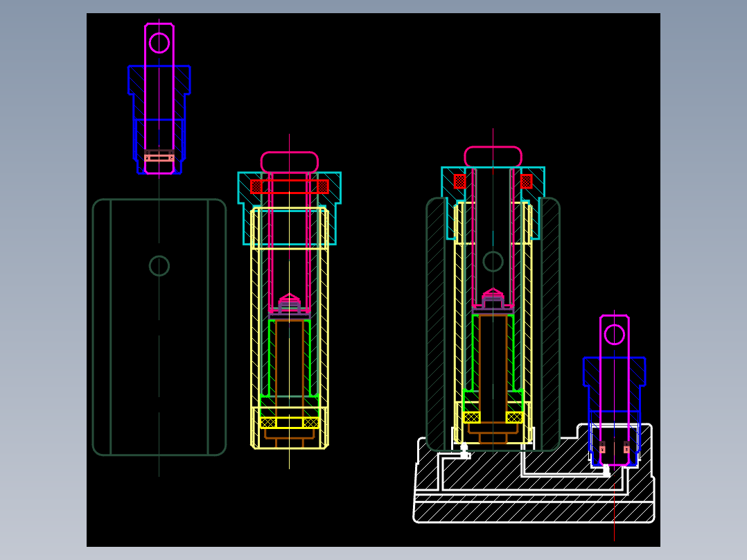Select the small circle inside dark green block
The height and width of the screenshot is (560, 747).
159,266
